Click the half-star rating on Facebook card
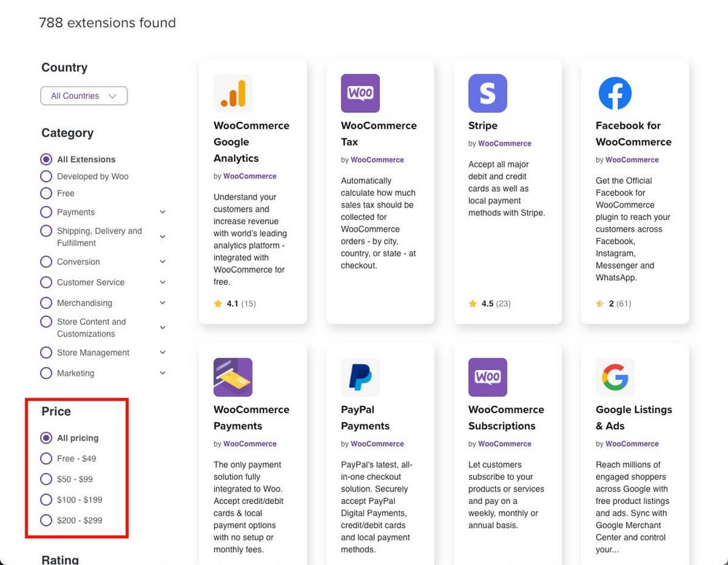This screenshot has height=565, width=728. [x=600, y=304]
